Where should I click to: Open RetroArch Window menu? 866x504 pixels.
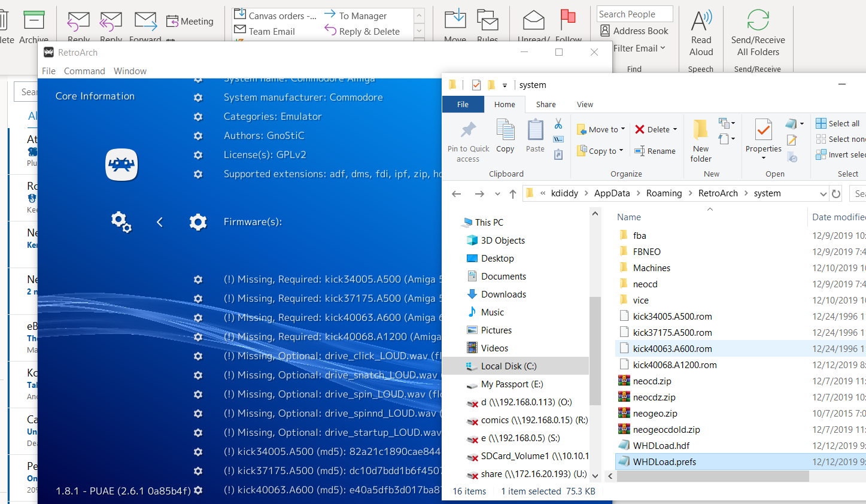pyautogui.click(x=130, y=71)
